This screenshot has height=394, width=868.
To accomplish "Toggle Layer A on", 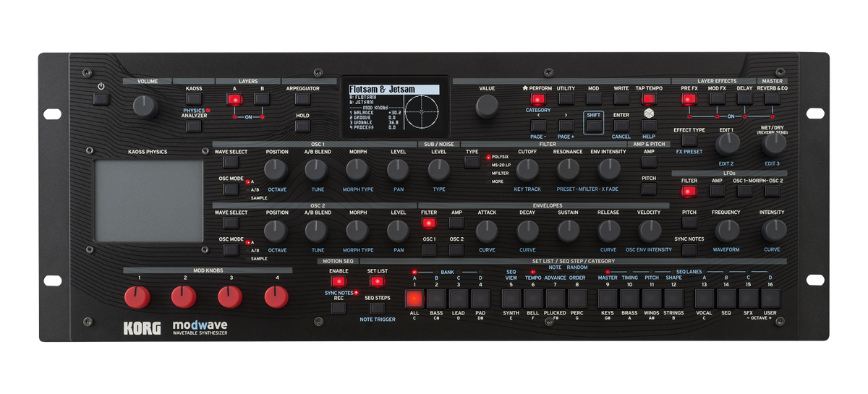I will [x=234, y=98].
